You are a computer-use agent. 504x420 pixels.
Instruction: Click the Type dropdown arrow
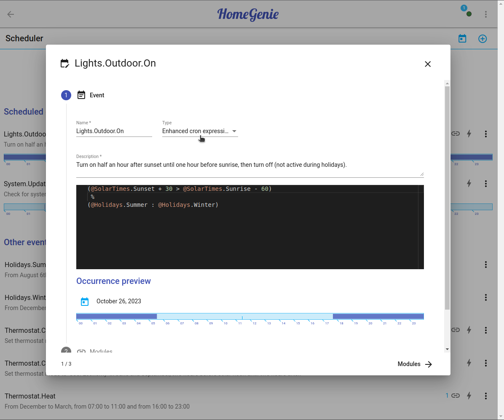click(x=234, y=131)
